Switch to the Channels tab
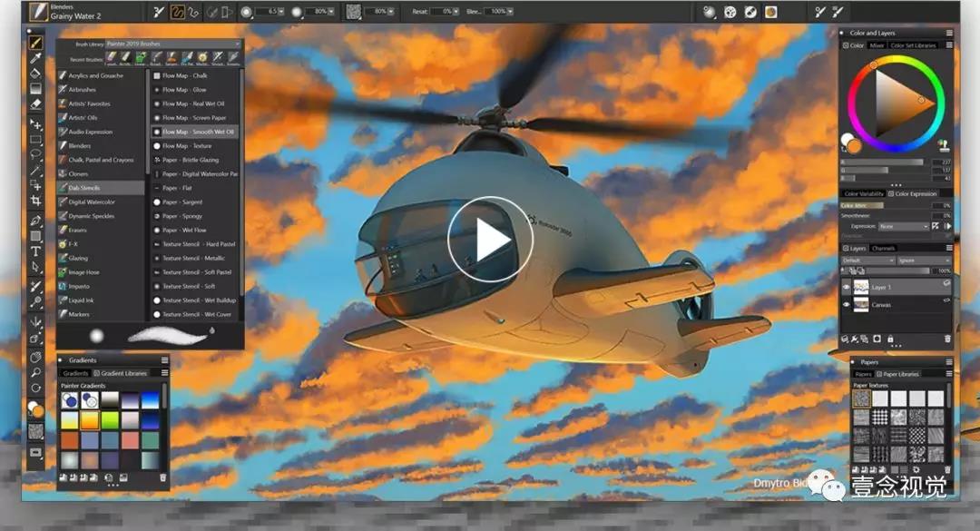980x531 pixels. coord(883,248)
